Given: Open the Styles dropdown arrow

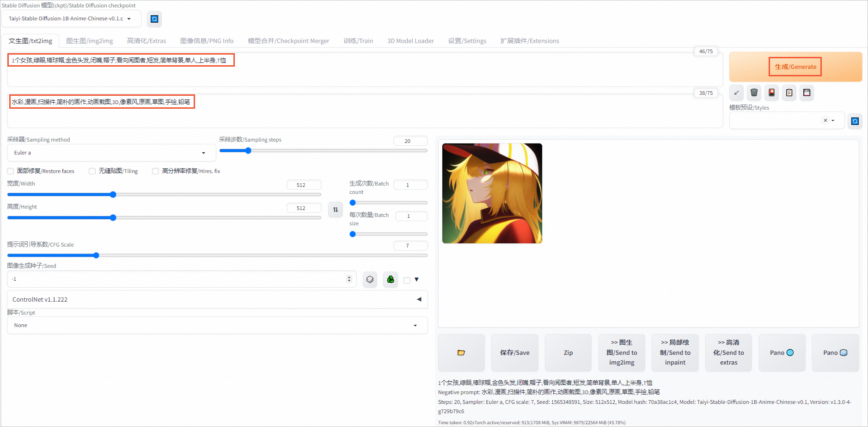Looking at the screenshot, I should click(833, 120).
